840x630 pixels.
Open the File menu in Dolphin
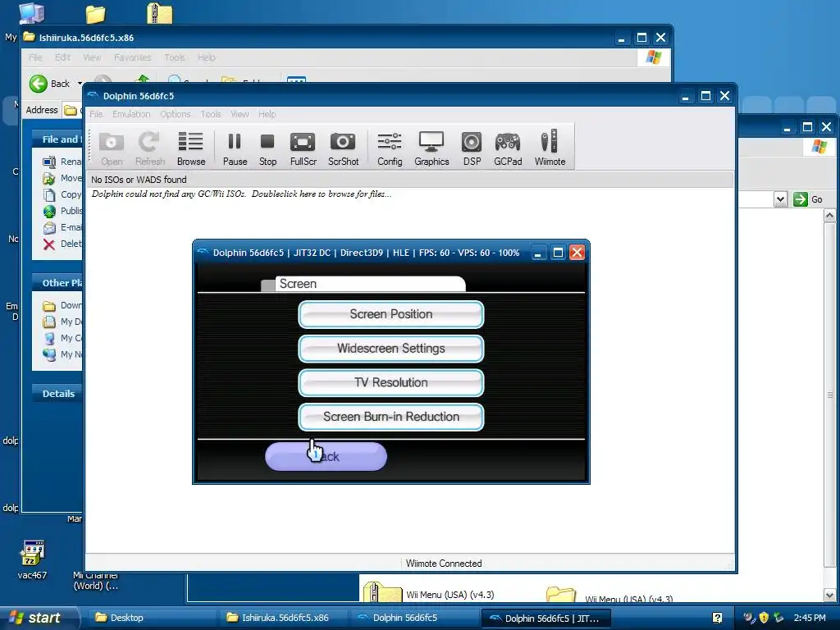click(96, 114)
